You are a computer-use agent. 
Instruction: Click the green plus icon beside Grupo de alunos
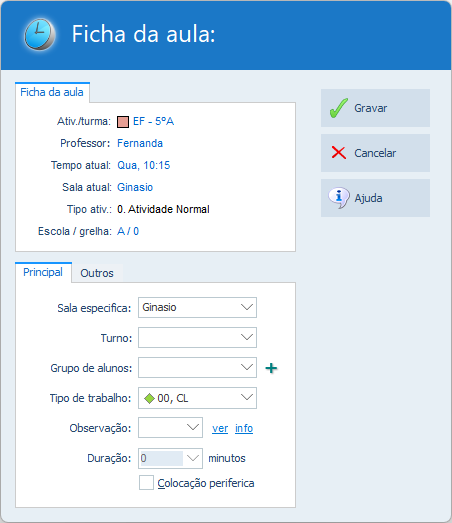coord(271,368)
